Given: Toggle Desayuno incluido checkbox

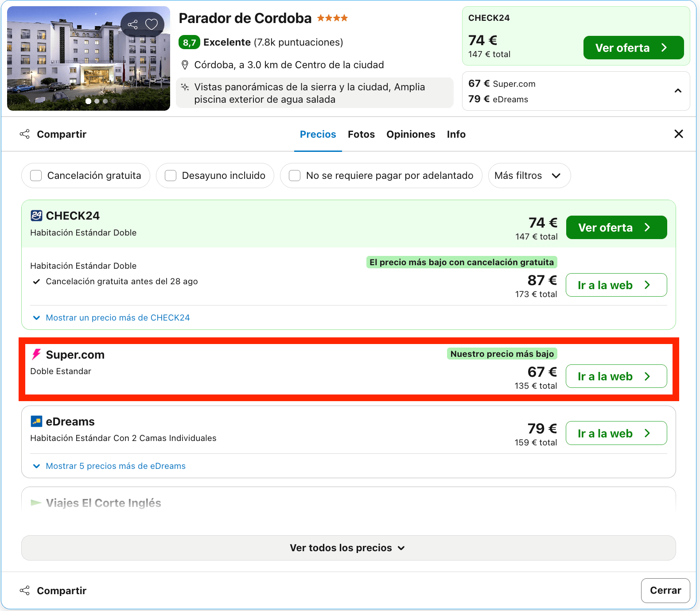Looking at the screenshot, I should 171,176.
